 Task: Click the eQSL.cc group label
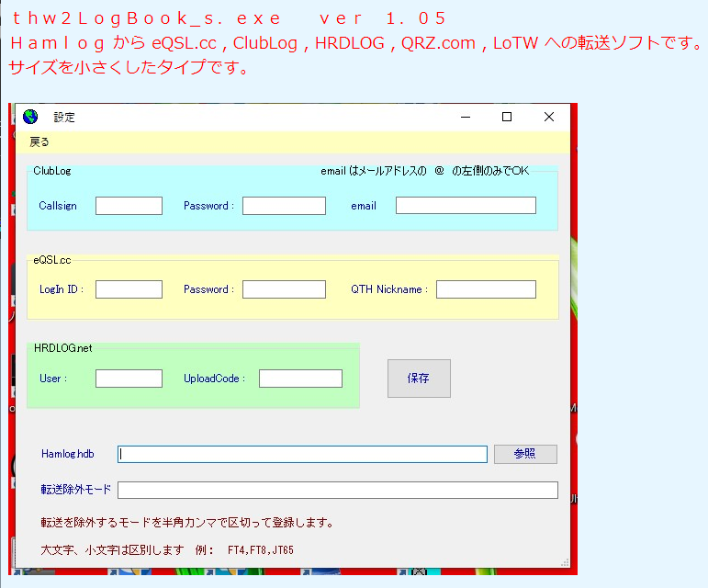point(52,260)
